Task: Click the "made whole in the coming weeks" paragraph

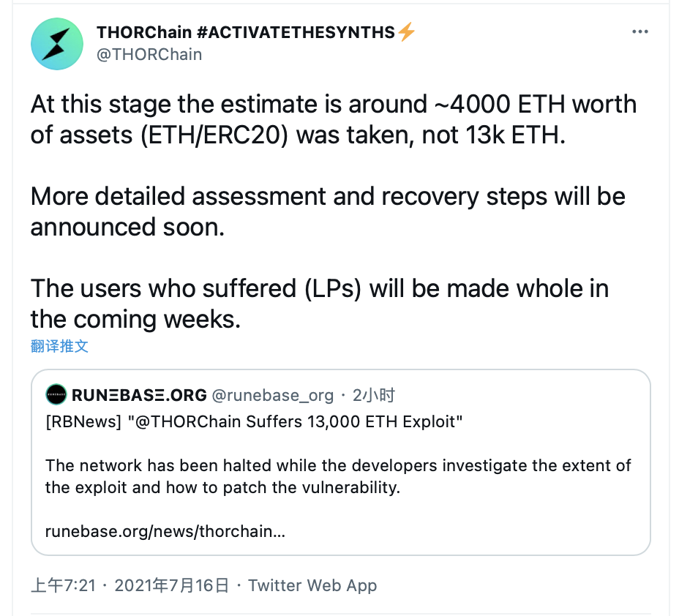Action: [320, 304]
